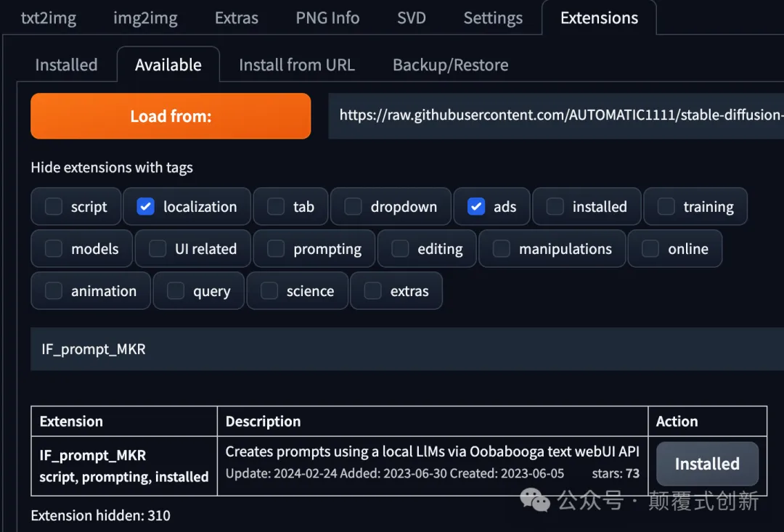Tick the animation tag checkbox
The width and height of the screenshot is (784, 532).
pyautogui.click(x=54, y=290)
